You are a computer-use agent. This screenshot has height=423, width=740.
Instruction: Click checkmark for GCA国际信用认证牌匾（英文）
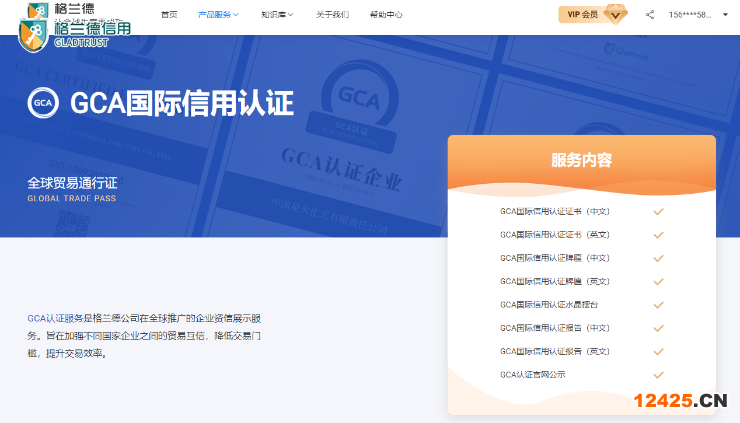coord(658,281)
